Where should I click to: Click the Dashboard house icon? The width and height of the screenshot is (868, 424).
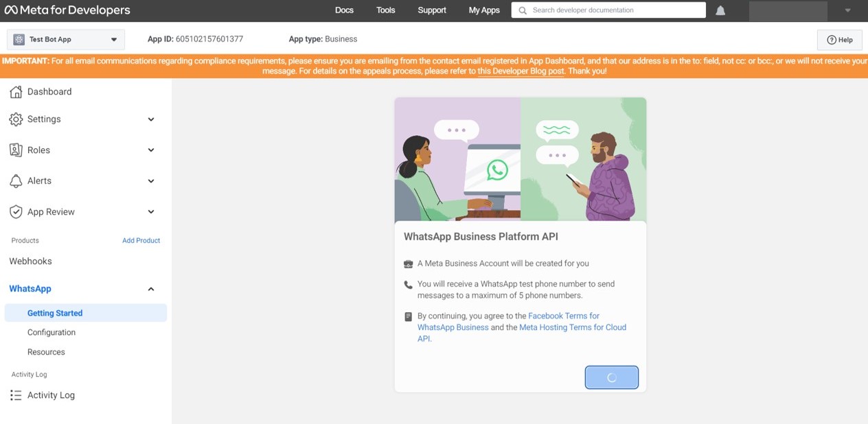pos(16,92)
